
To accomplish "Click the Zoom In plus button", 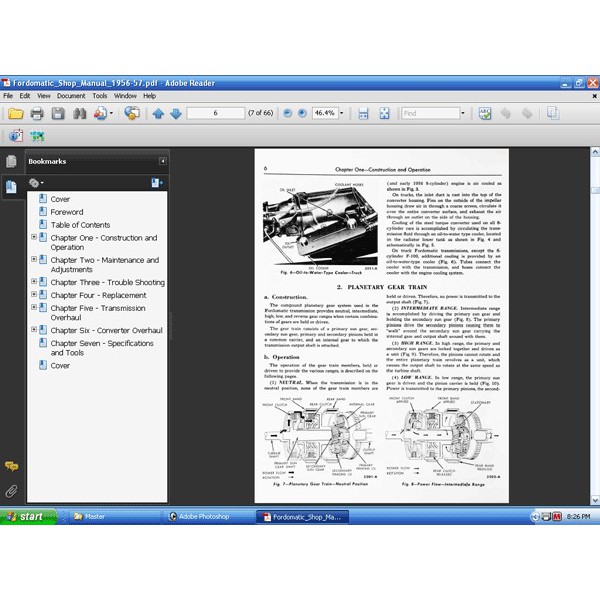I will pyautogui.click(x=302, y=113).
